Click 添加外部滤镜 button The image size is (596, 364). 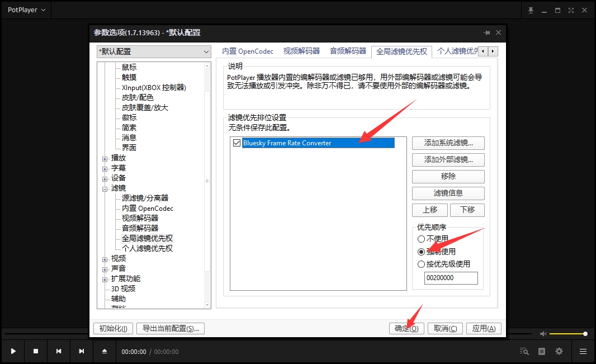448,159
